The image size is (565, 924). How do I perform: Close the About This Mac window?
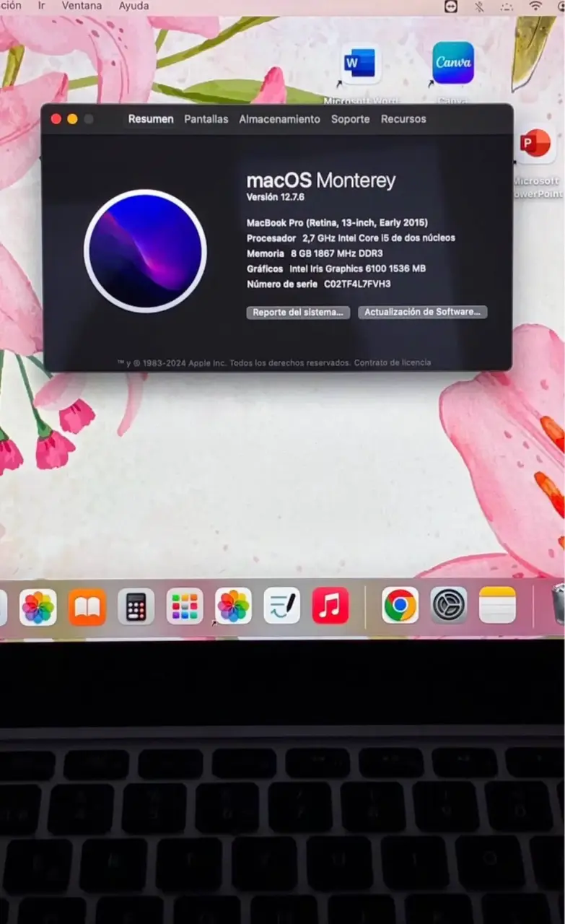56,119
